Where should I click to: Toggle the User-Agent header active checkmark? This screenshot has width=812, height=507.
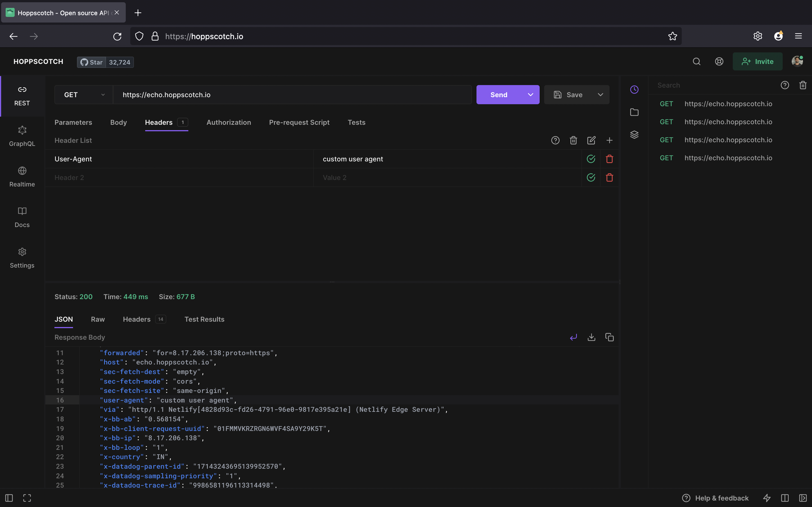click(591, 159)
